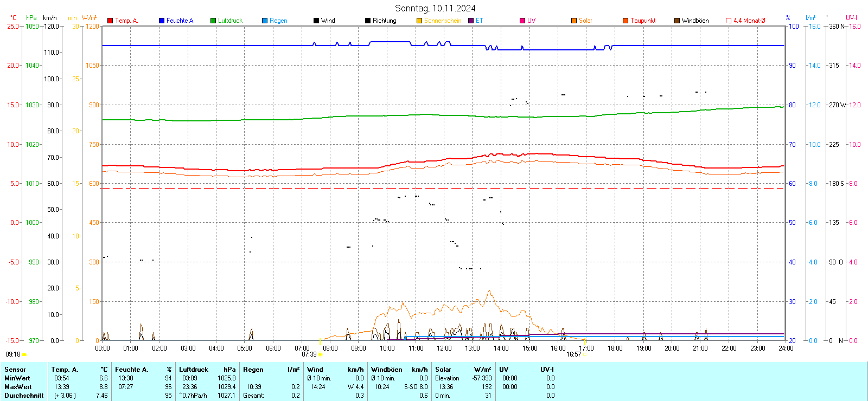The height and width of the screenshot is (401, 868).
Task: Click the sunrise sun icon at 07:39
Action: coord(320,354)
